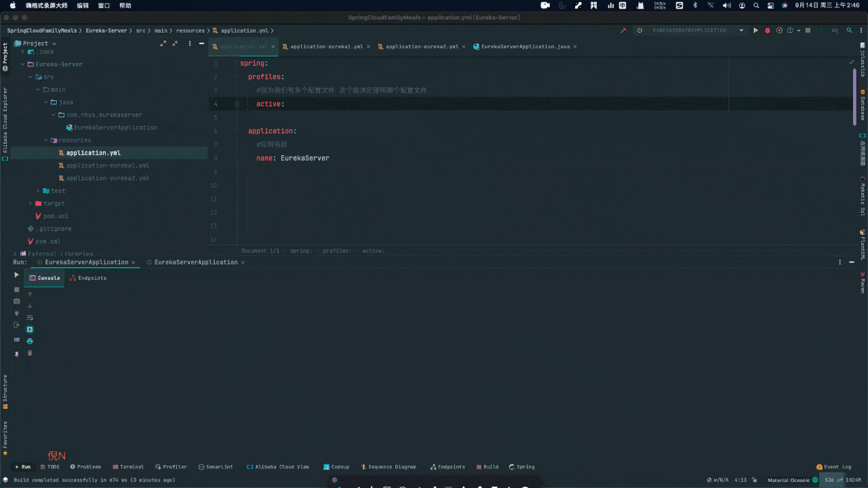Click the plug icon in Run panel

(x=17, y=313)
